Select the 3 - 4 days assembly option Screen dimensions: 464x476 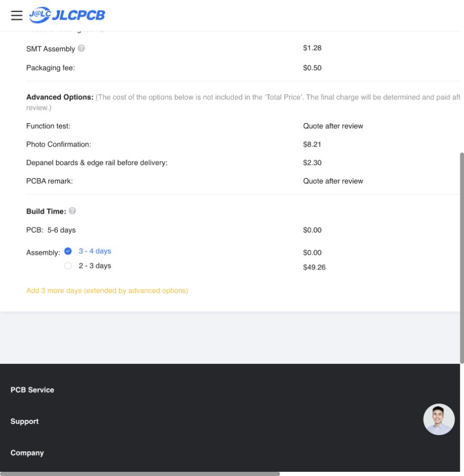[x=68, y=251]
